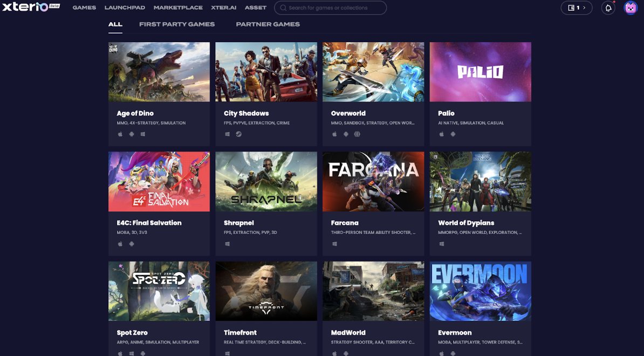Switch to the First Party Games tab
The width and height of the screenshot is (644, 356).
click(x=177, y=24)
